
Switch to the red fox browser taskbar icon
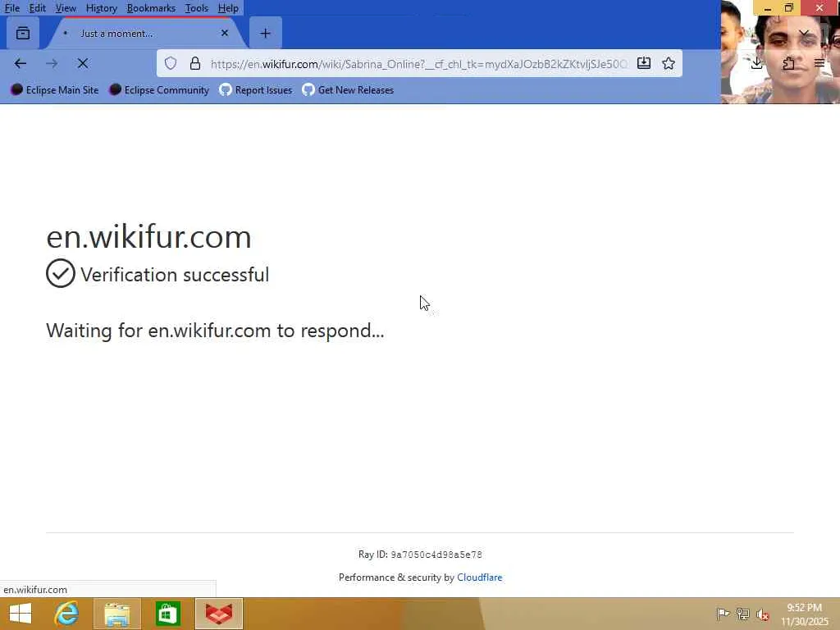[219, 614]
